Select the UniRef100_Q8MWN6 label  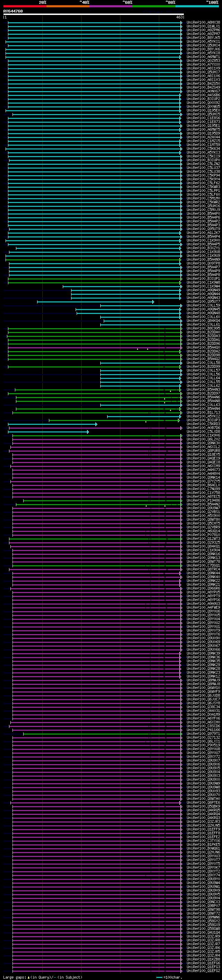coord(203,917)
